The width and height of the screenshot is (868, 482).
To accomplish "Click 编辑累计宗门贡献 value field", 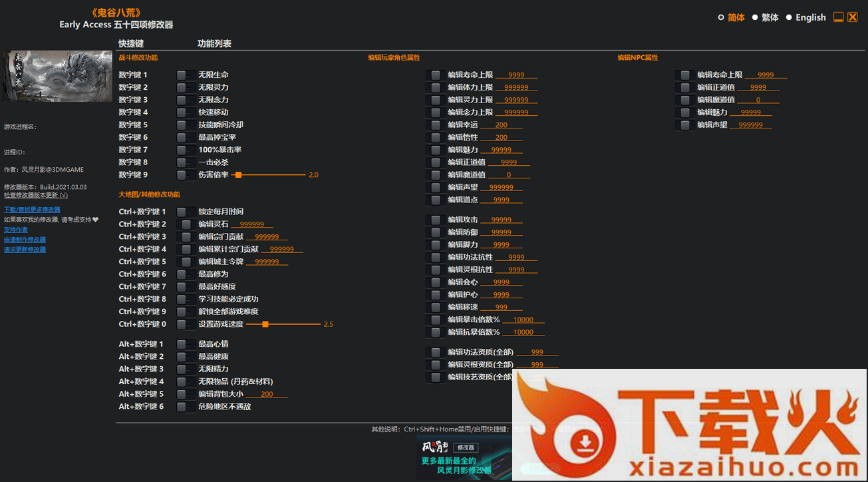I will (282, 250).
